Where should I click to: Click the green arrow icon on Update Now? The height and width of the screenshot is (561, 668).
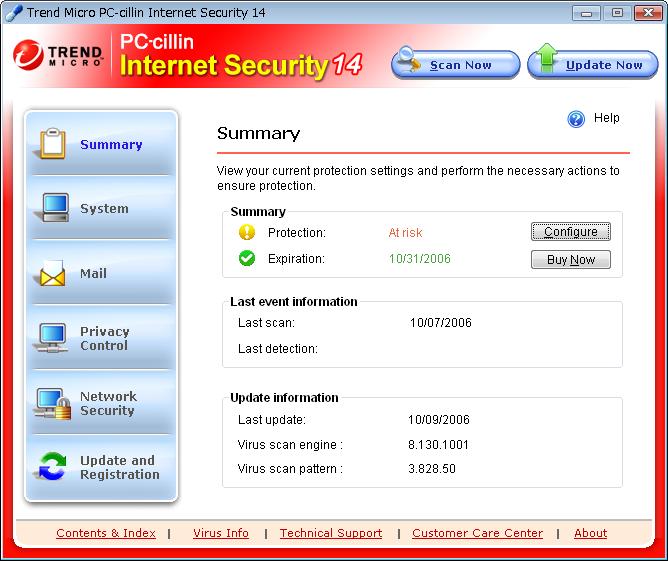tap(546, 57)
